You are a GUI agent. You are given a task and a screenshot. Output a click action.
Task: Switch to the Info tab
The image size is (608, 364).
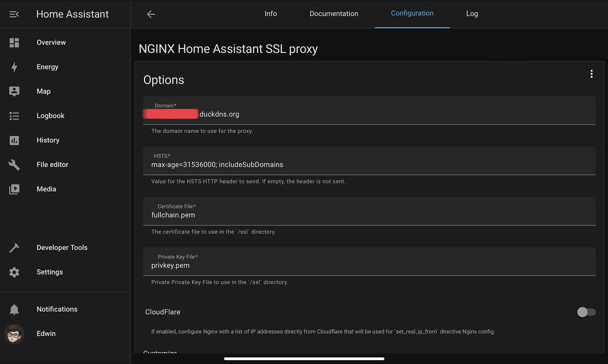pos(270,14)
